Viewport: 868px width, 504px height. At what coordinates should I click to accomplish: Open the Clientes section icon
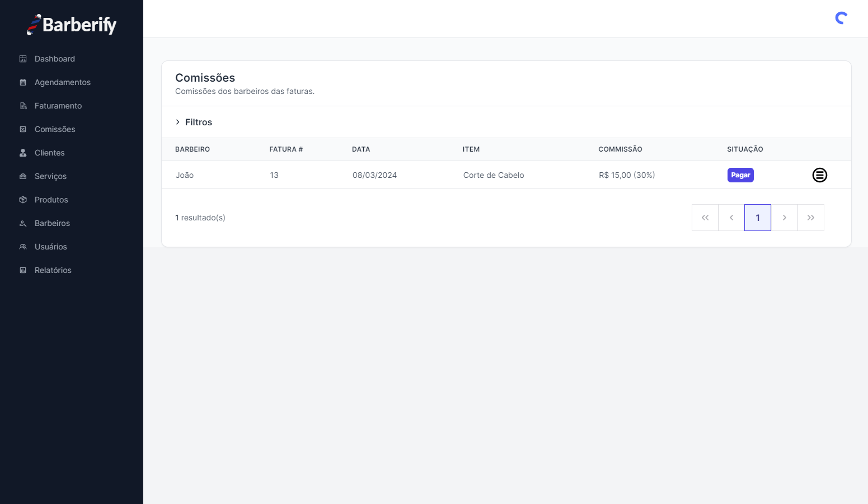pos(22,153)
